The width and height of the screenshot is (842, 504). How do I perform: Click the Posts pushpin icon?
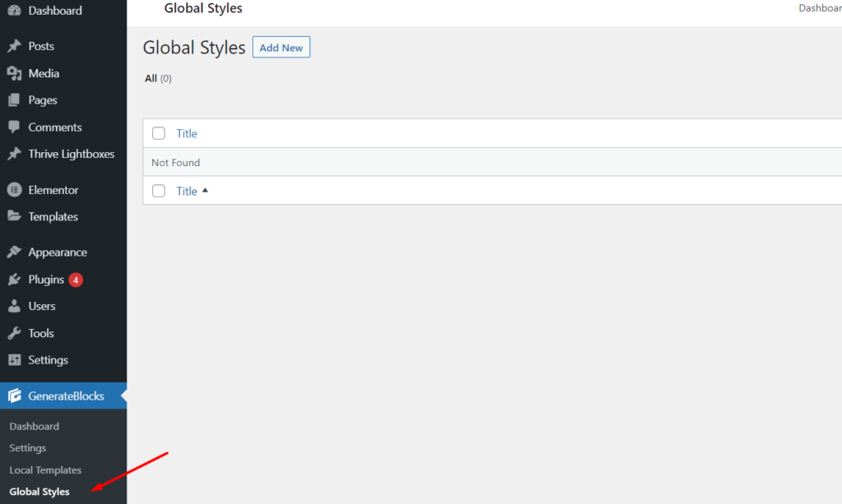coord(14,46)
